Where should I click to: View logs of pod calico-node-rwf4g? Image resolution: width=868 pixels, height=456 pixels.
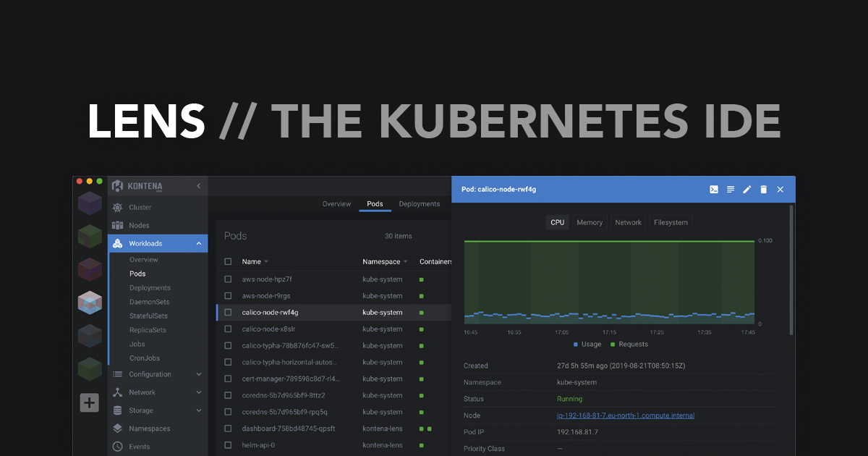731,189
